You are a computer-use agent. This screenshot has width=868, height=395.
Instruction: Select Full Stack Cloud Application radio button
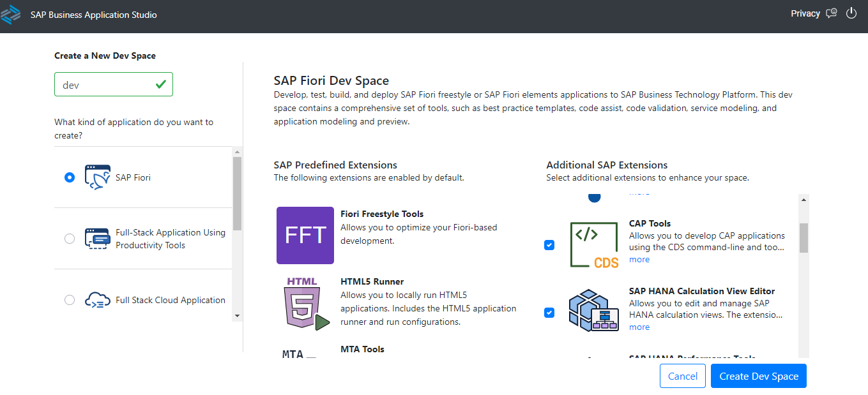(x=70, y=300)
